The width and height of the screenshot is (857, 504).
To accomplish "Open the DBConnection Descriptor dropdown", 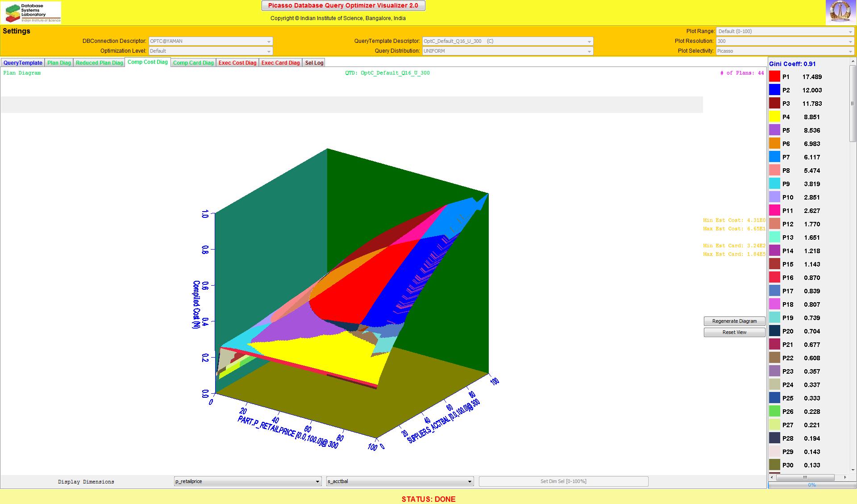I will tap(210, 41).
